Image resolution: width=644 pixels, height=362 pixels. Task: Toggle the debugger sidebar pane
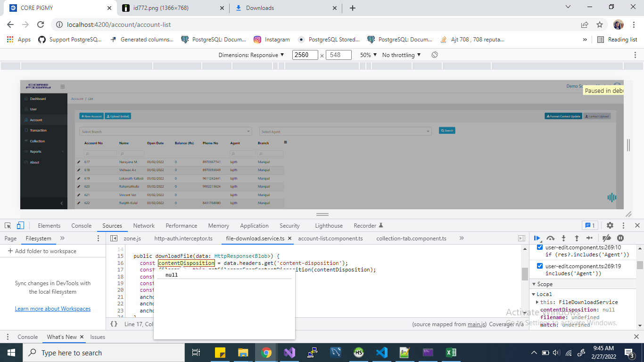tap(521, 238)
